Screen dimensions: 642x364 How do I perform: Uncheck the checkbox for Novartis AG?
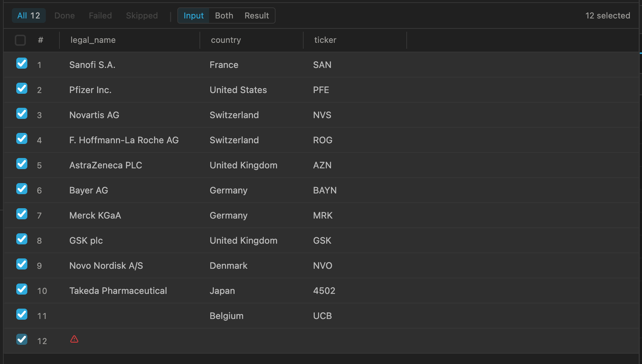pos(22,114)
